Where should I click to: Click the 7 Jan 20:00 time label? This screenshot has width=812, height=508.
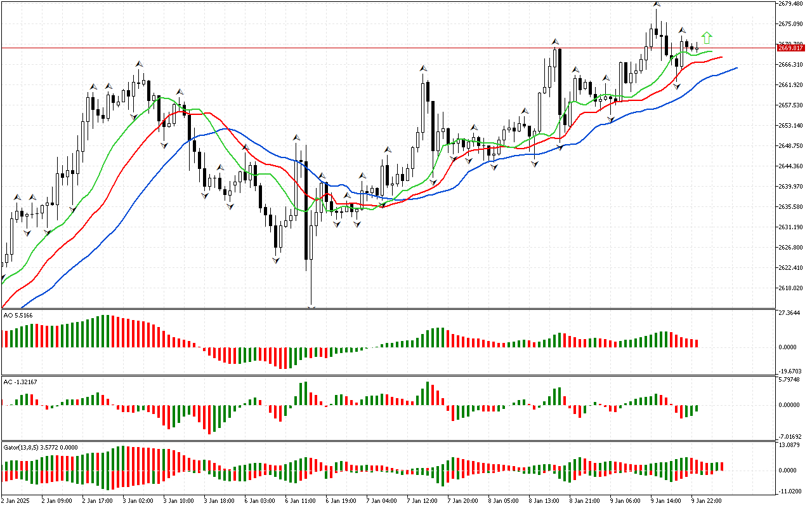[x=462, y=501]
